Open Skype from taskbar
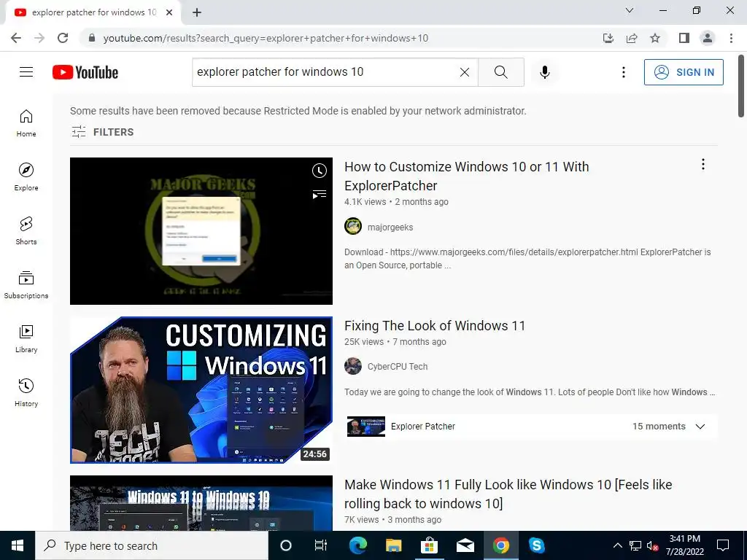The height and width of the screenshot is (560, 747). pos(536,545)
